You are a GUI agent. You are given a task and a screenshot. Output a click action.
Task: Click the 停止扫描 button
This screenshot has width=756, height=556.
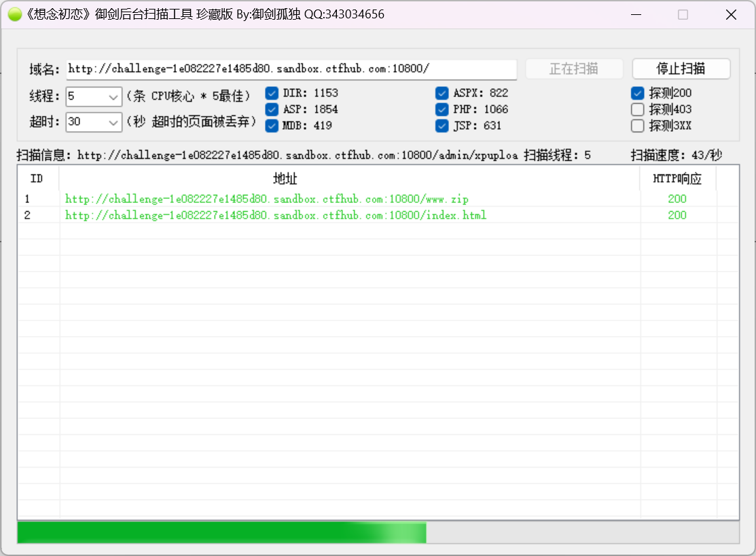pyautogui.click(x=681, y=69)
